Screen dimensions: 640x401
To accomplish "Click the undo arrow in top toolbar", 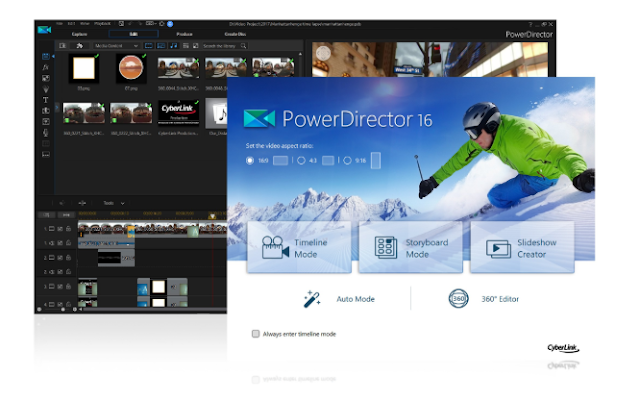I will click(130, 24).
